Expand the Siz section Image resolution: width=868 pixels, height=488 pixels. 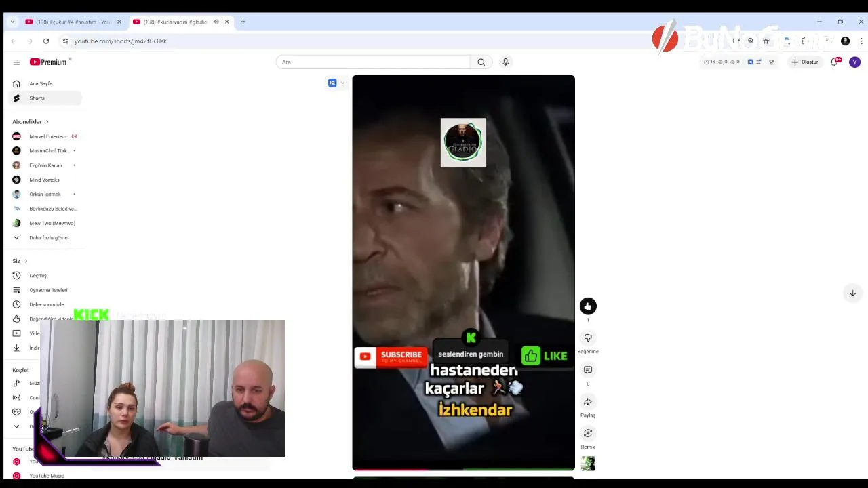point(20,261)
